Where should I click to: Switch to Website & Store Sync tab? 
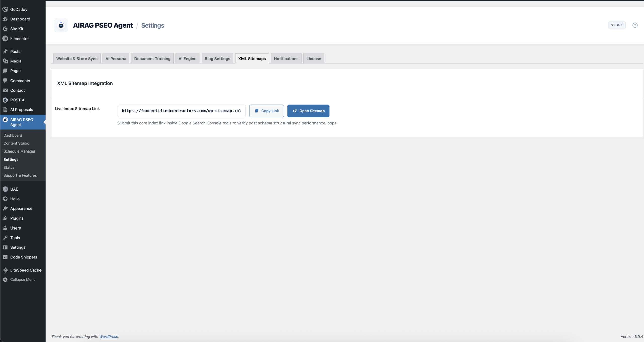(x=77, y=59)
